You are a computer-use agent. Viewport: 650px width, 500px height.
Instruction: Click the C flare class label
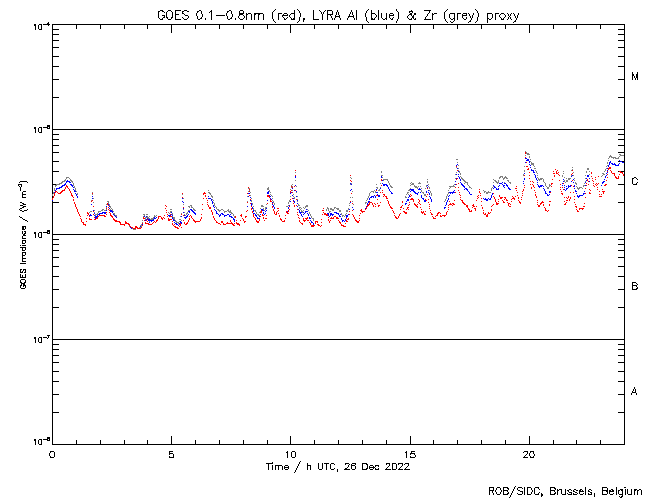(x=635, y=181)
